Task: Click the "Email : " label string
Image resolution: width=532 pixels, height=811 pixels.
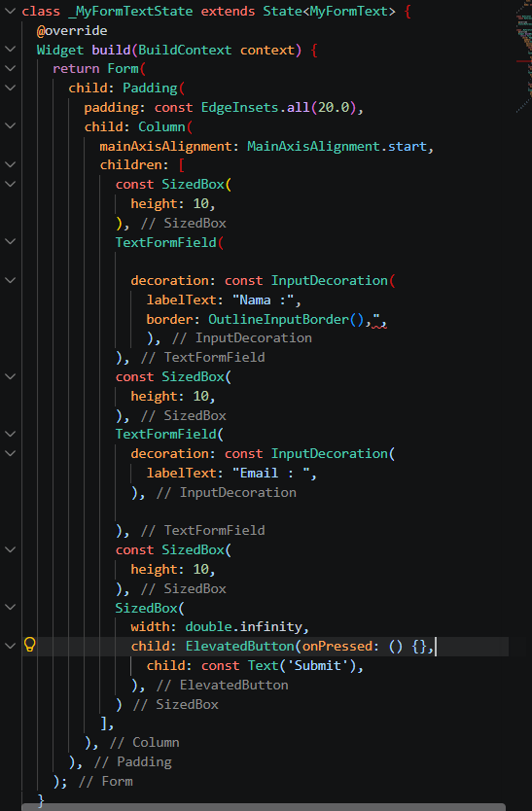Action: 271,473
